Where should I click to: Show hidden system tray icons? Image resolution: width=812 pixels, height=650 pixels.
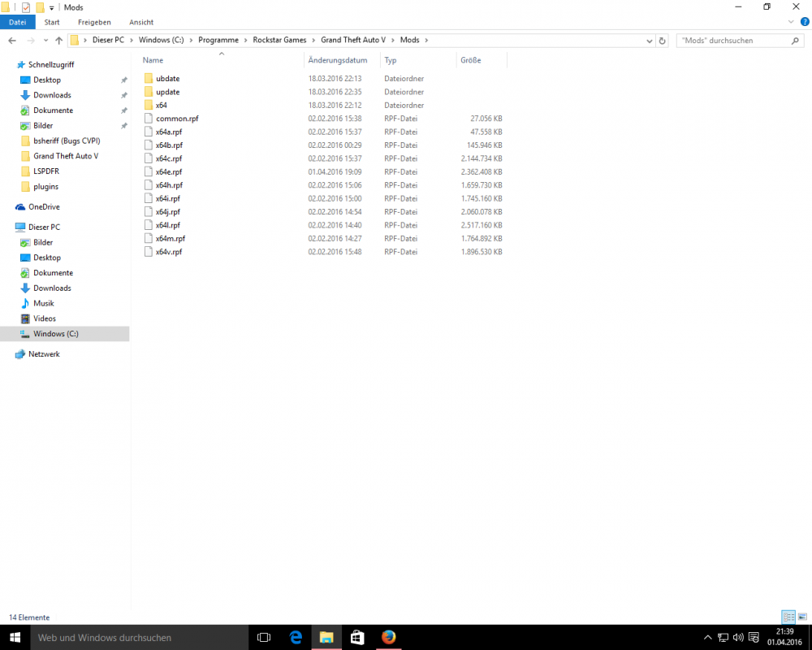pos(707,637)
